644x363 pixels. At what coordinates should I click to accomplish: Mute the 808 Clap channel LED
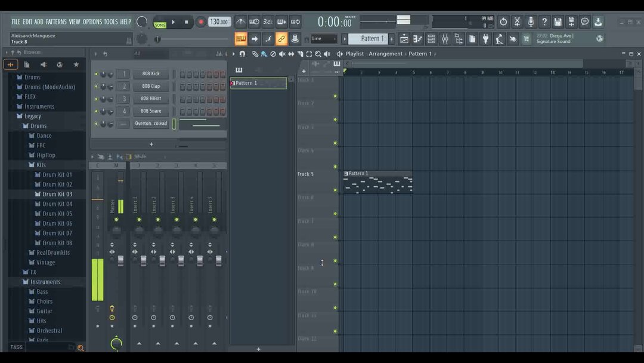click(96, 87)
